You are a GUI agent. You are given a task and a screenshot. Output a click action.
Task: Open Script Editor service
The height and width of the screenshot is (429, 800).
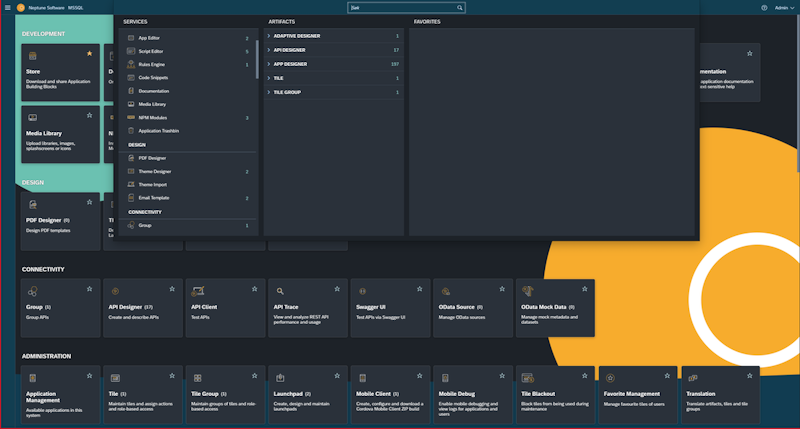coord(188,51)
